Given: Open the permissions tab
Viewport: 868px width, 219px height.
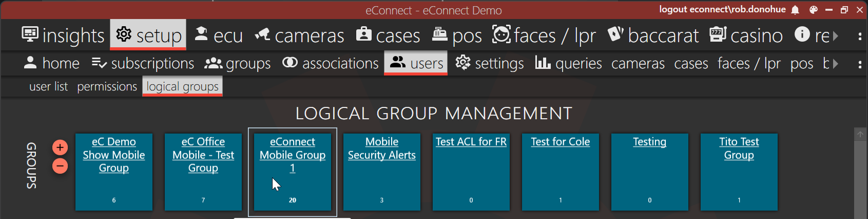Looking at the screenshot, I should click(x=107, y=86).
